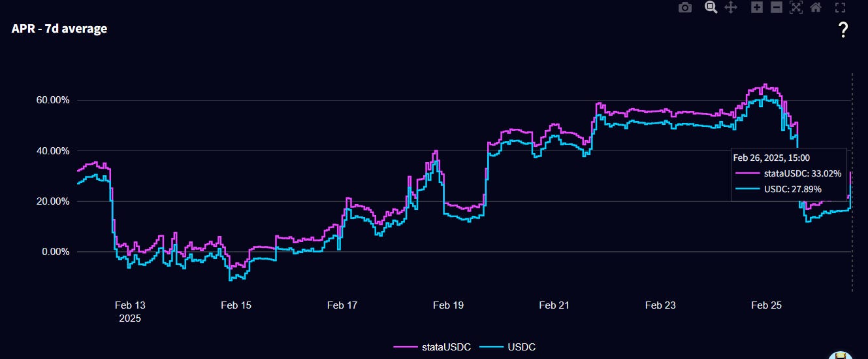Reset axes with the home icon
868x359 pixels.
pyautogui.click(x=815, y=8)
